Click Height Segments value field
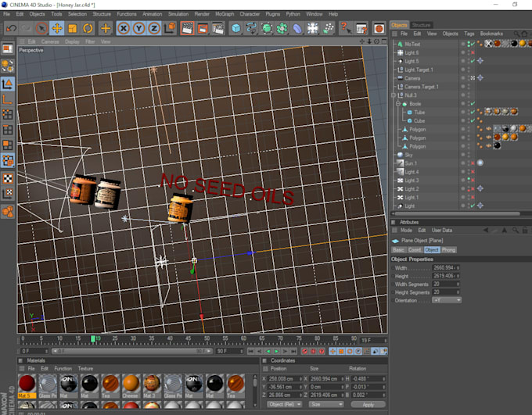This screenshot has height=415, width=532. click(445, 292)
